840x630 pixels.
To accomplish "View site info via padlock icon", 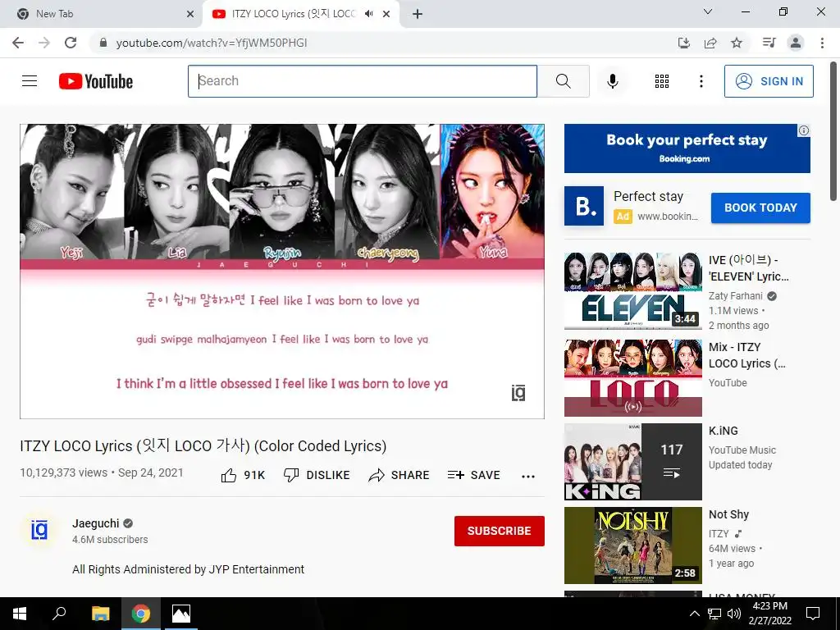I will [103, 43].
